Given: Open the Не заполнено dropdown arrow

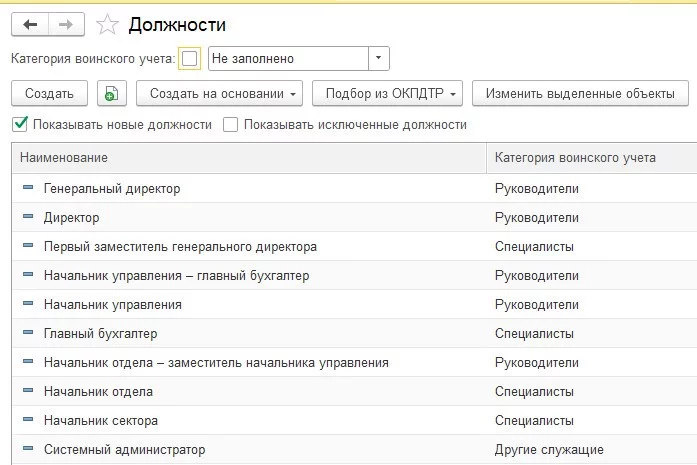Looking at the screenshot, I should (379, 58).
